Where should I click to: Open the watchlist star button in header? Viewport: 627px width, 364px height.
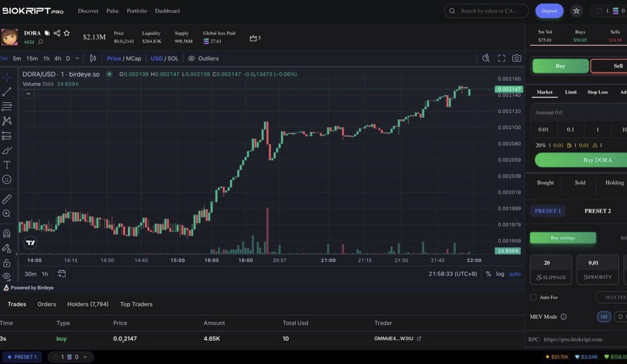point(576,11)
